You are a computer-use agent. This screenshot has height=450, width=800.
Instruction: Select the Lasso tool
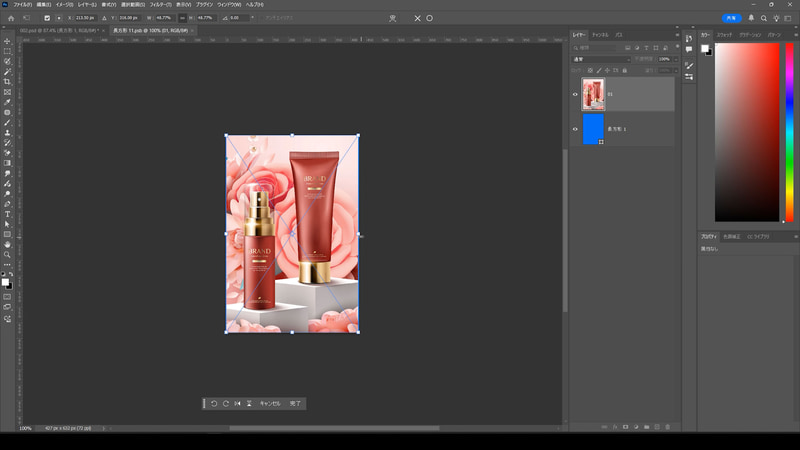[7, 61]
